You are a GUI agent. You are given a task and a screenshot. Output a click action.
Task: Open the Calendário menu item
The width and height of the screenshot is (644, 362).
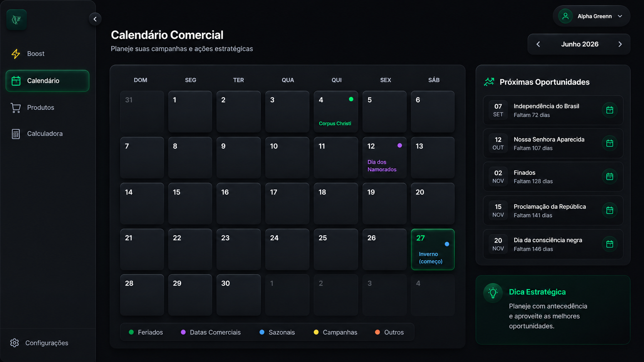click(x=47, y=81)
